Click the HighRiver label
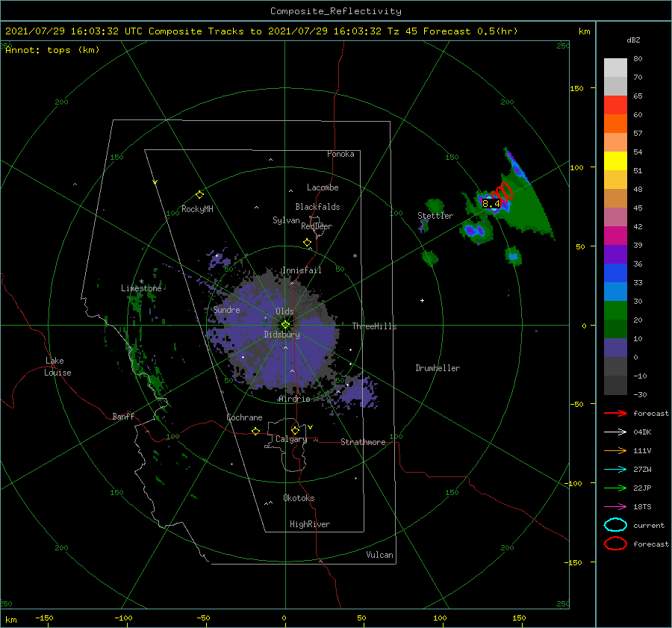Viewport: 672px width, 628px height. [310, 524]
